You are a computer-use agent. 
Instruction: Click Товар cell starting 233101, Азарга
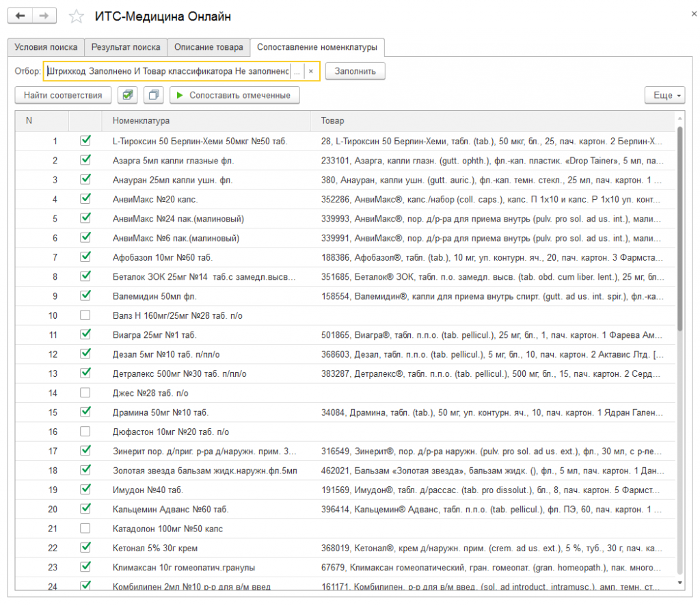(493, 160)
